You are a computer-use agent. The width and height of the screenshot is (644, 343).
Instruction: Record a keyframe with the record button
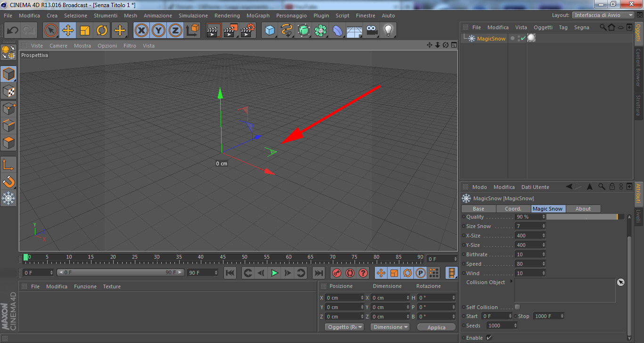pyautogui.click(x=337, y=273)
